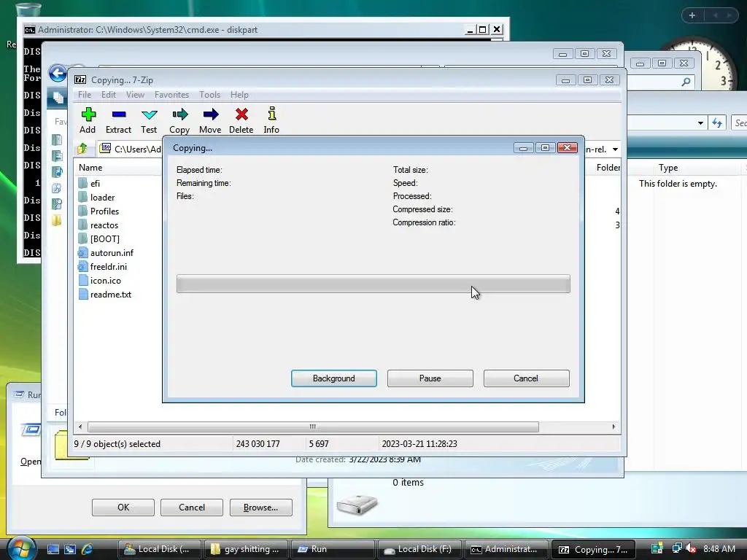The width and height of the screenshot is (747, 560).
Task: Switch to Copying 7-Zip taskbar button
Action: click(x=592, y=549)
